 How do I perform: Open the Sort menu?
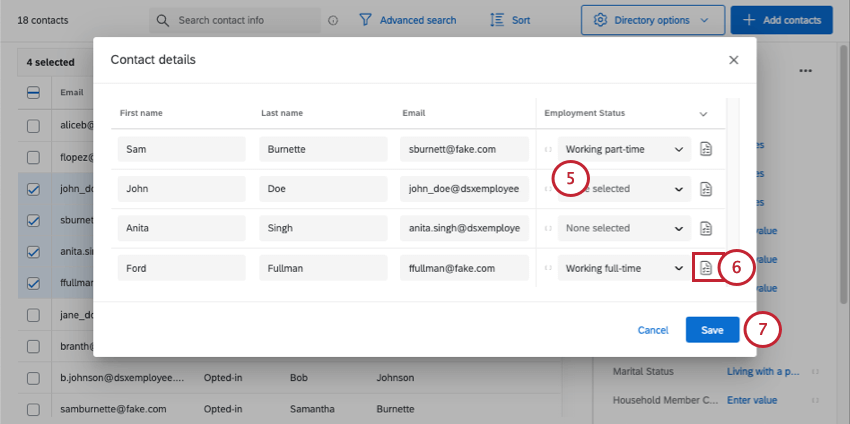click(x=510, y=21)
